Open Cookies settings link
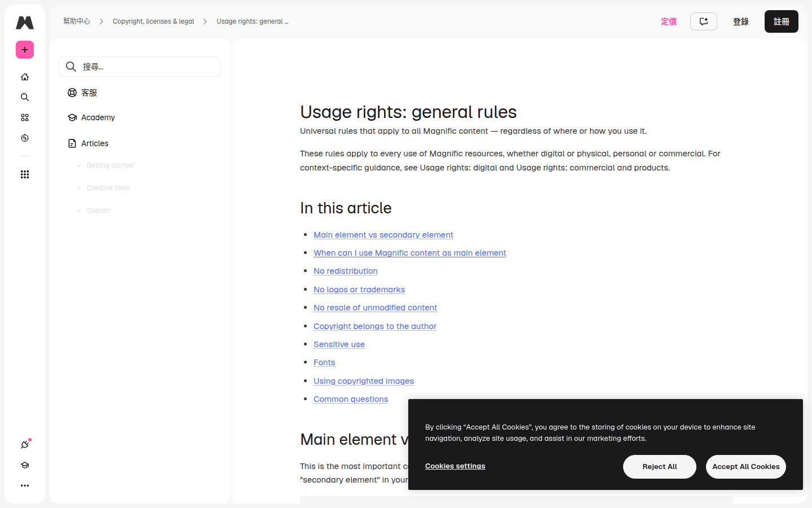 click(x=455, y=466)
